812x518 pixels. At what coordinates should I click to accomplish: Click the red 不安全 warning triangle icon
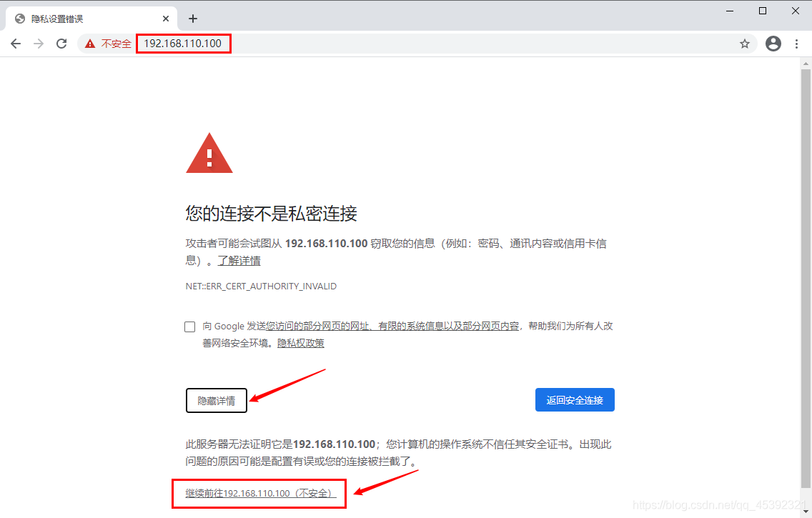[90, 44]
